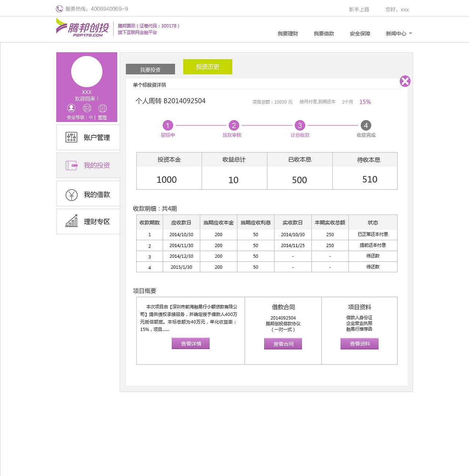Click the 安全等级 : 中 text
Image resolution: width=469 pixels, height=476 pixels.
80,118
